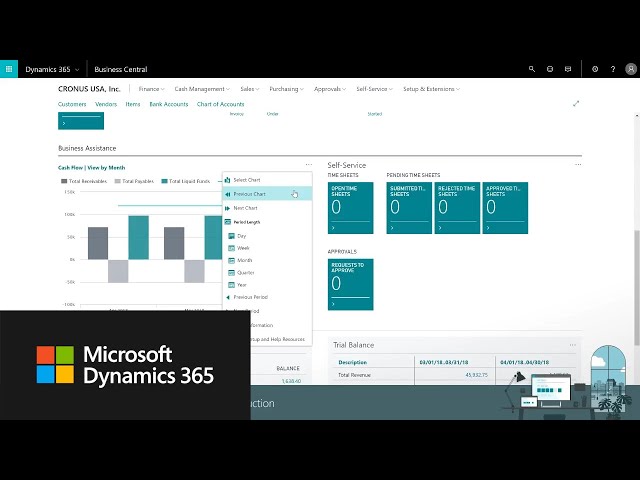640x480 pixels.
Task: Open Rejected Time Sheets tile
Action: pos(457,208)
